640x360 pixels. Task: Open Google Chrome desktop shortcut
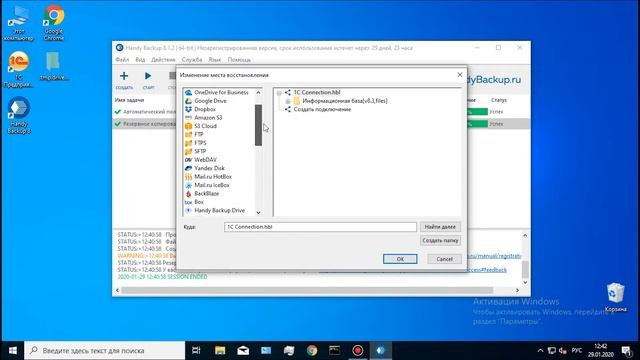[x=54, y=23]
